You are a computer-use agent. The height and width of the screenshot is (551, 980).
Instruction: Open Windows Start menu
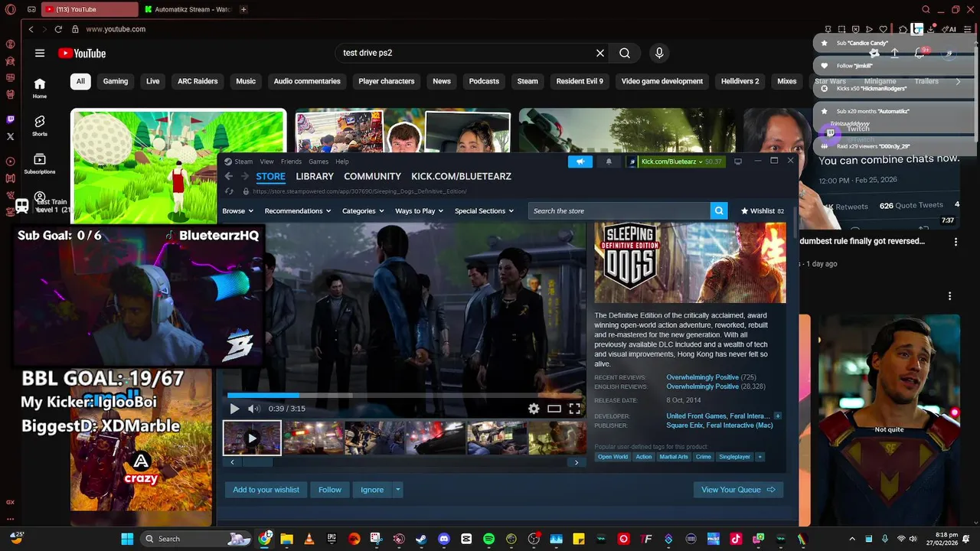click(127, 539)
